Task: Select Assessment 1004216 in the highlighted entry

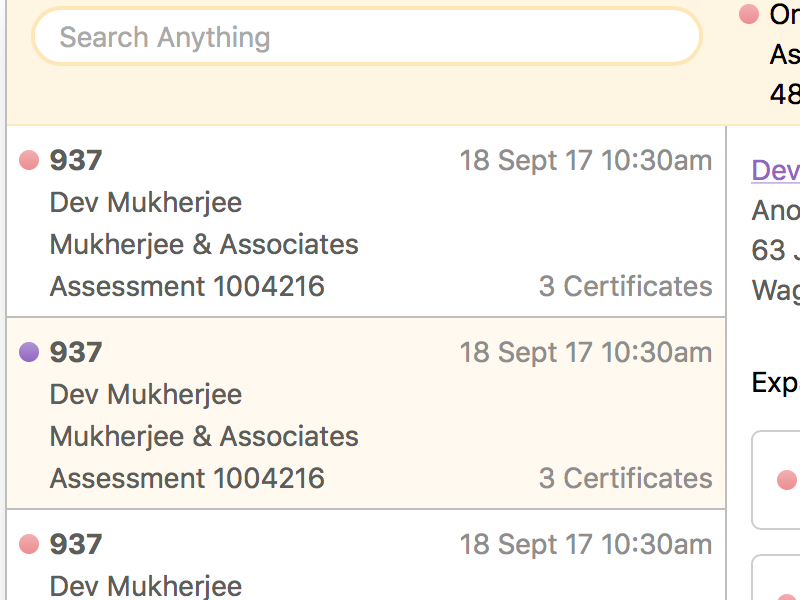Action: [187, 479]
